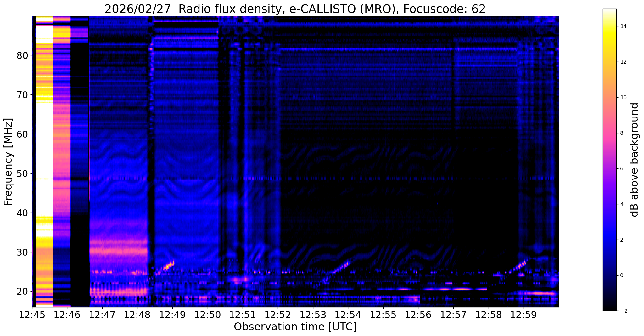Click the 70 MHz frequency tick label
This screenshot has height=336, width=644.
click(22, 95)
